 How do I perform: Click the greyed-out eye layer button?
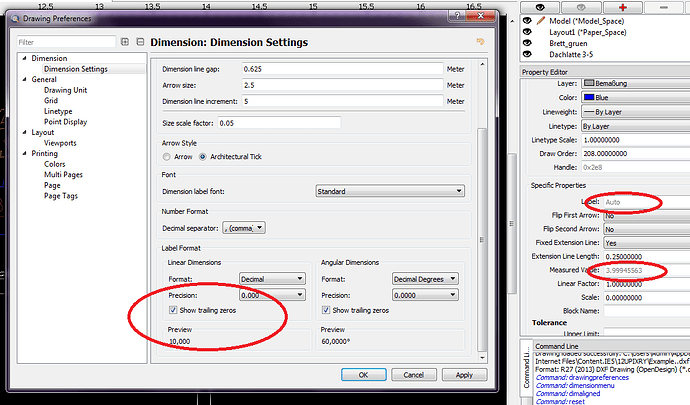point(579,5)
